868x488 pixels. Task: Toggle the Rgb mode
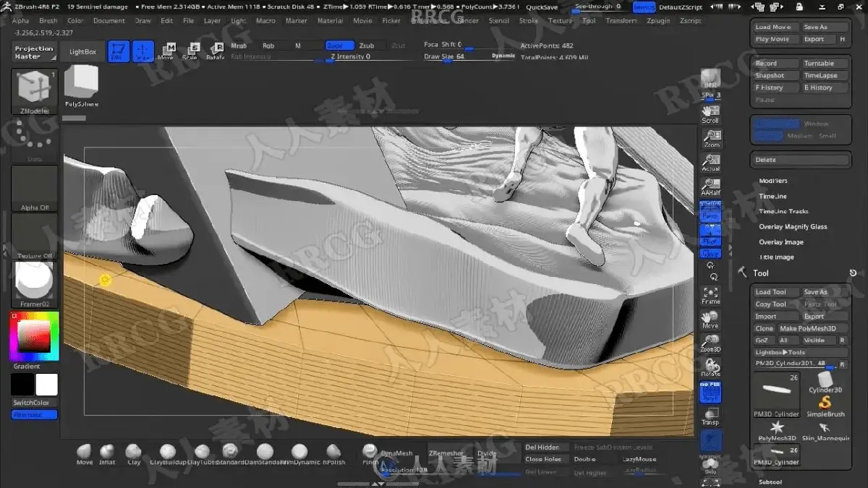[268, 46]
